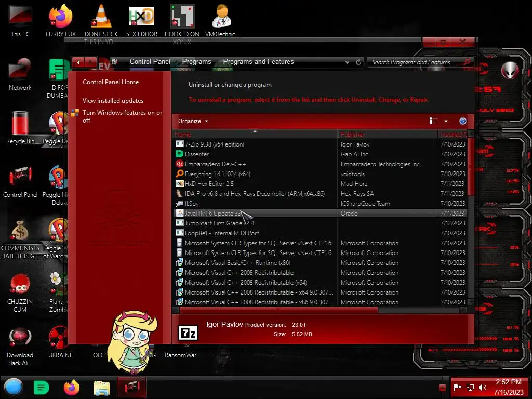This screenshot has width=532, height=399.
Task: Select Everything 1.4.1.1024 (x64) entry
Action: [320, 174]
